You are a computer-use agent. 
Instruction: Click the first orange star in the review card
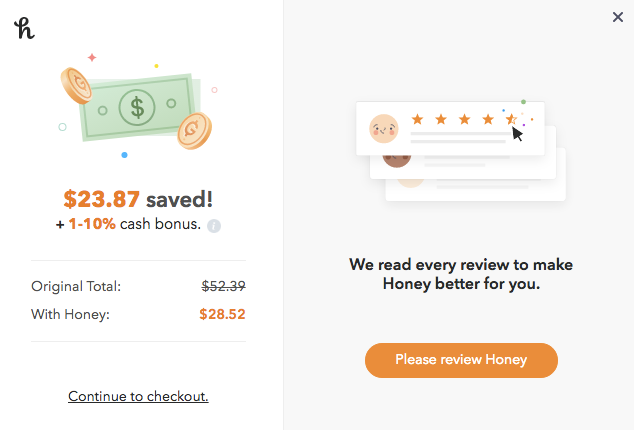(418, 120)
